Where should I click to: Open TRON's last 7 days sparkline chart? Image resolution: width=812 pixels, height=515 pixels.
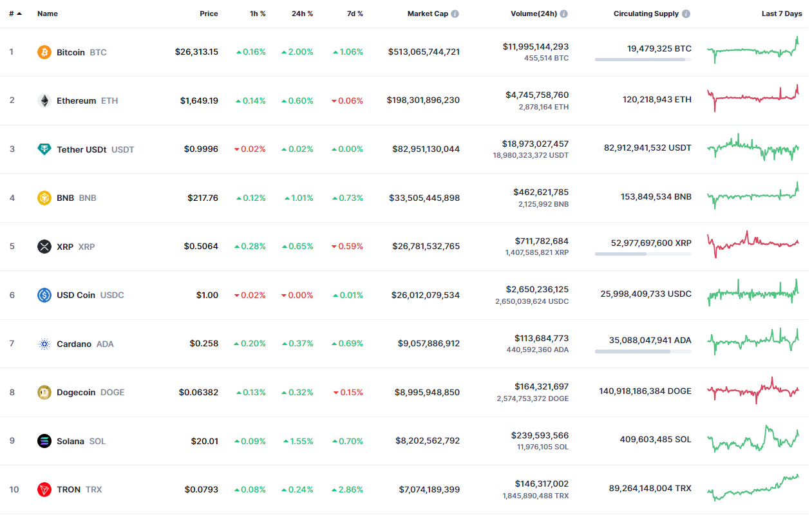pyautogui.click(x=753, y=488)
